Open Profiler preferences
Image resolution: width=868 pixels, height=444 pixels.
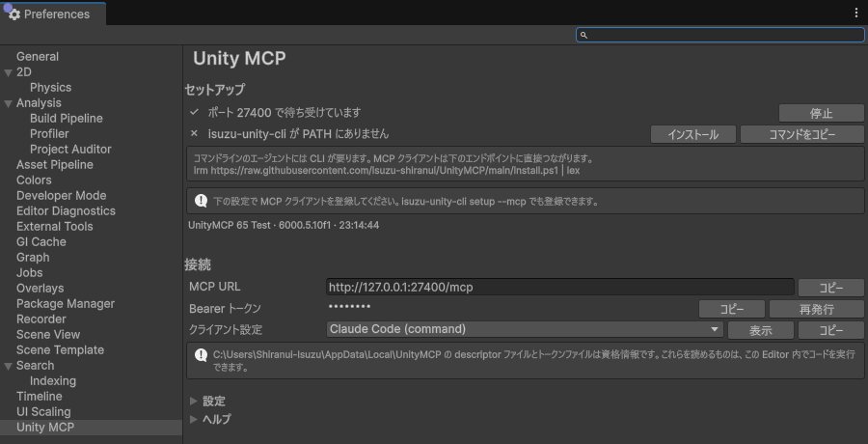pyautogui.click(x=49, y=134)
